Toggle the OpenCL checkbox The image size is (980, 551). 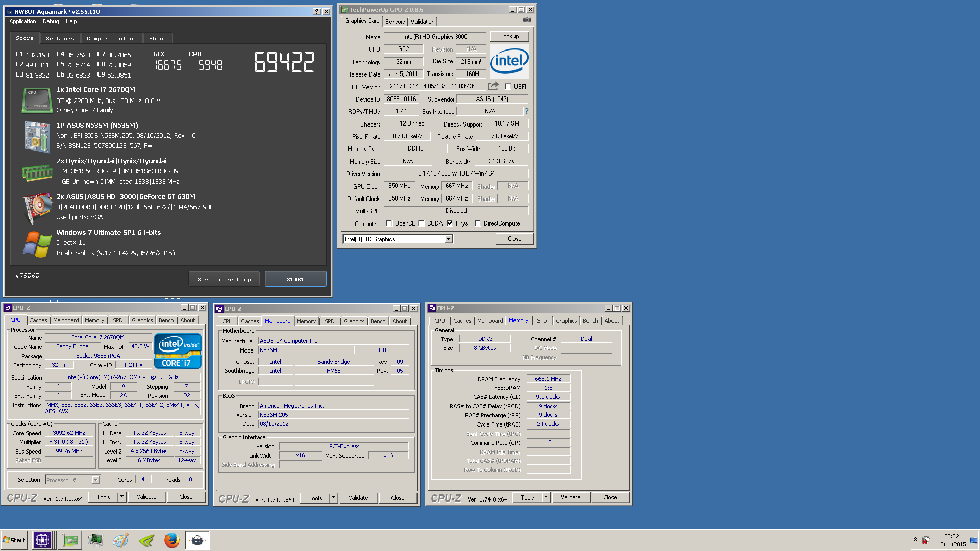pos(389,223)
